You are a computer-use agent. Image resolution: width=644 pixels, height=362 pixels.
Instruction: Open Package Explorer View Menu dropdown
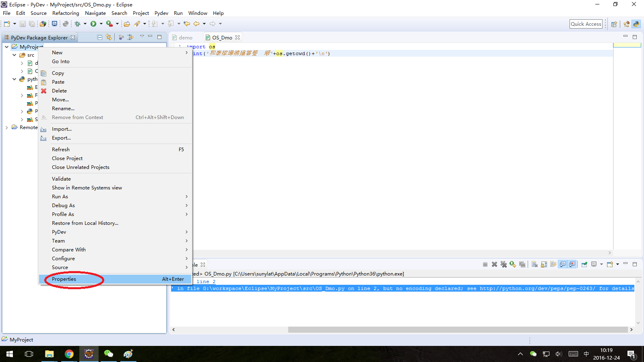pyautogui.click(x=142, y=36)
